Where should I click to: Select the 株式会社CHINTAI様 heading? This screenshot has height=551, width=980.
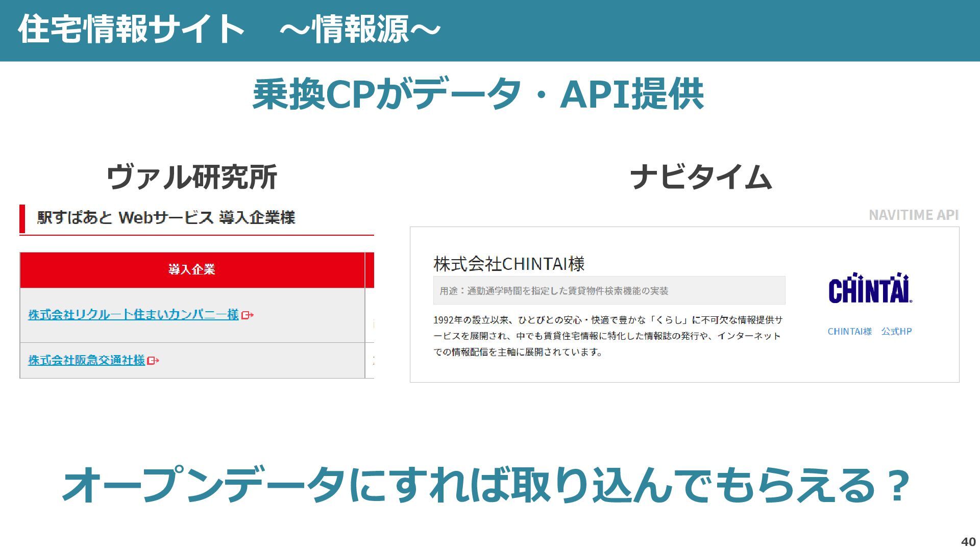tap(509, 264)
